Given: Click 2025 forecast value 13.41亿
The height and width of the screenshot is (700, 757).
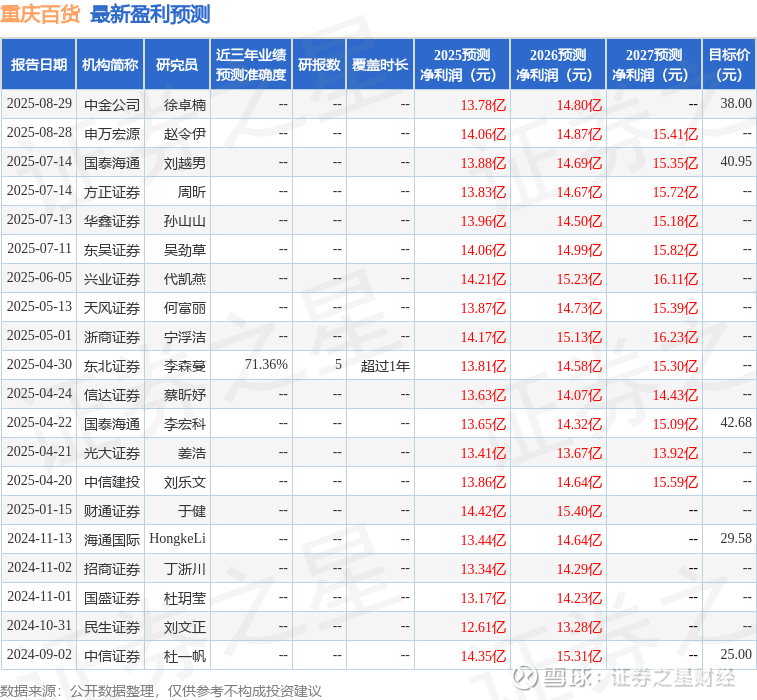Looking at the screenshot, I should (x=483, y=453).
